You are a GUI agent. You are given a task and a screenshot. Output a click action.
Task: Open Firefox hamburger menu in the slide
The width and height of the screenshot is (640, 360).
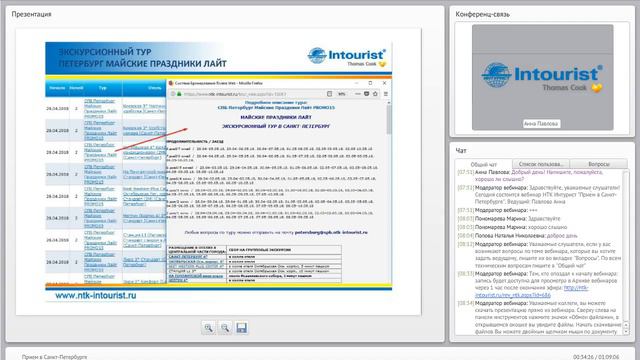coord(386,94)
